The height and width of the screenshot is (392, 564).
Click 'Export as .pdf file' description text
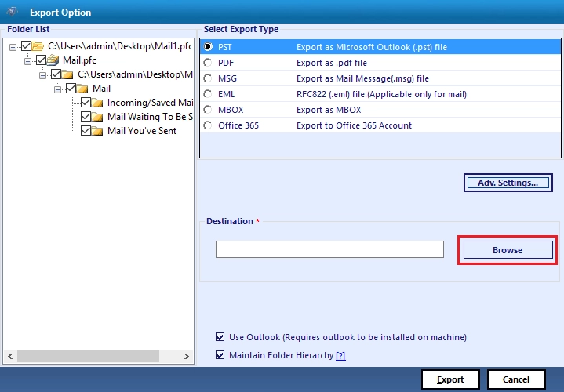pyautogui.click(x=332, y=63)
